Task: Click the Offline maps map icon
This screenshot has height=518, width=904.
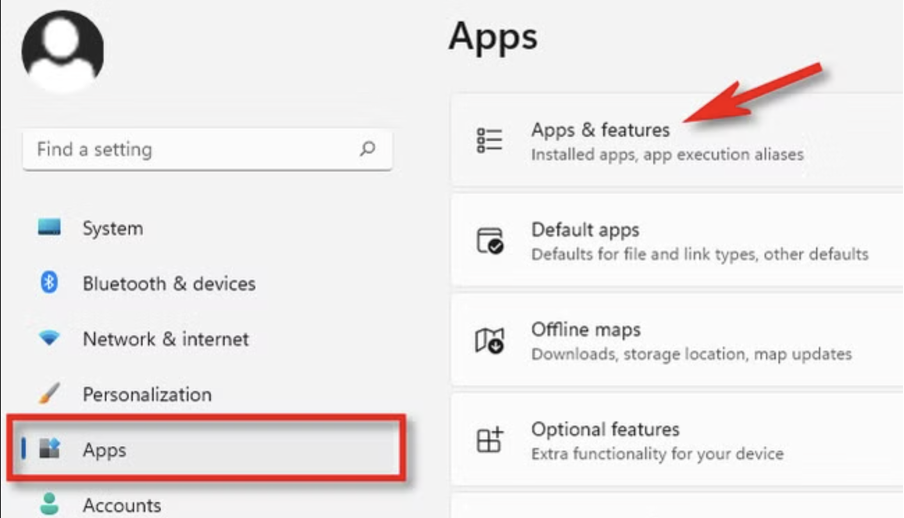Action: click(x=489, y=341)
